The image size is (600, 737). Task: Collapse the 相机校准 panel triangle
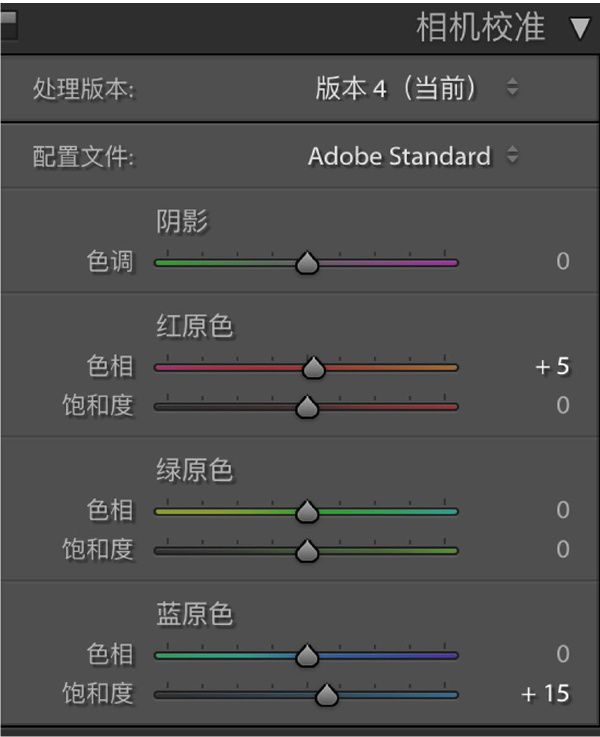point(580,28)
